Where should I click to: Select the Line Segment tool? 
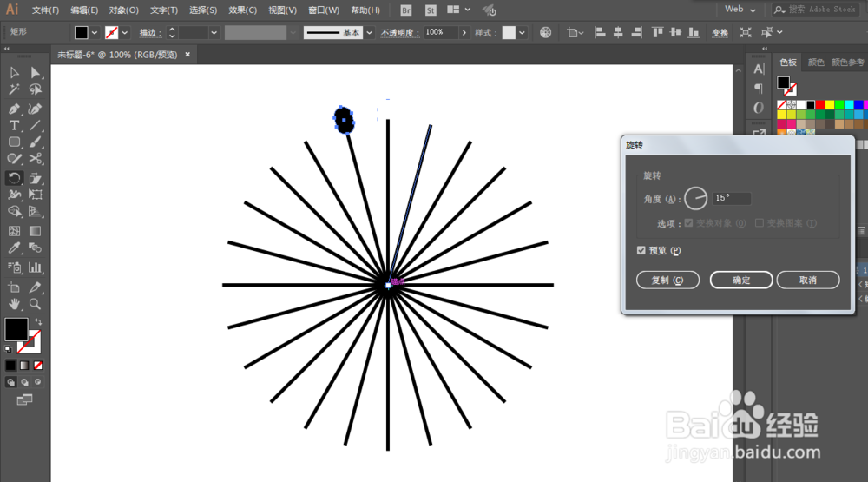(36, 125)
